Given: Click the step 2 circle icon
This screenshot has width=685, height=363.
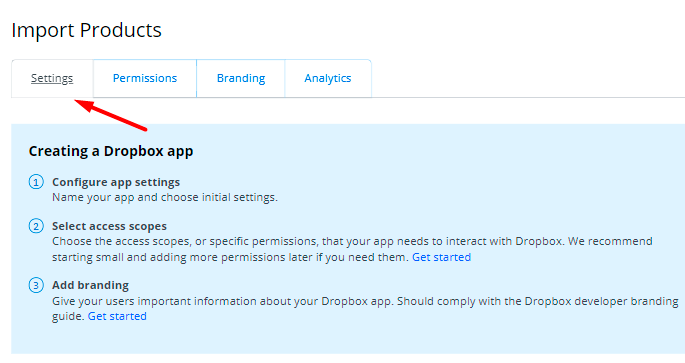Looking at the screenshot, I should coord(36,226).
